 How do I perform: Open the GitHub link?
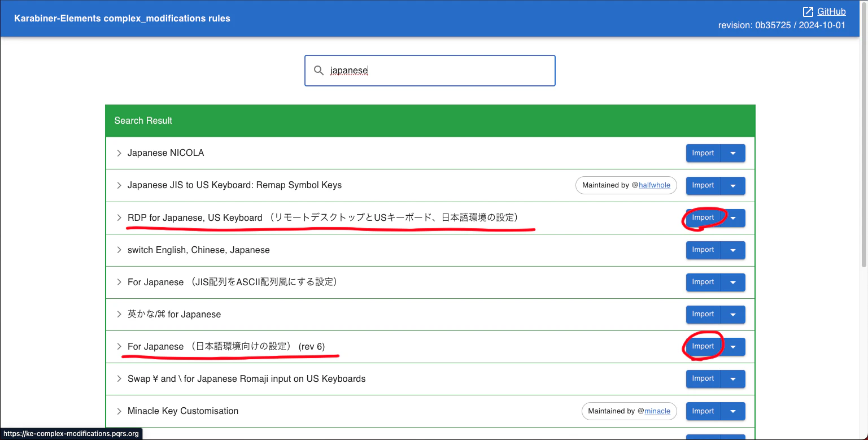831,11
